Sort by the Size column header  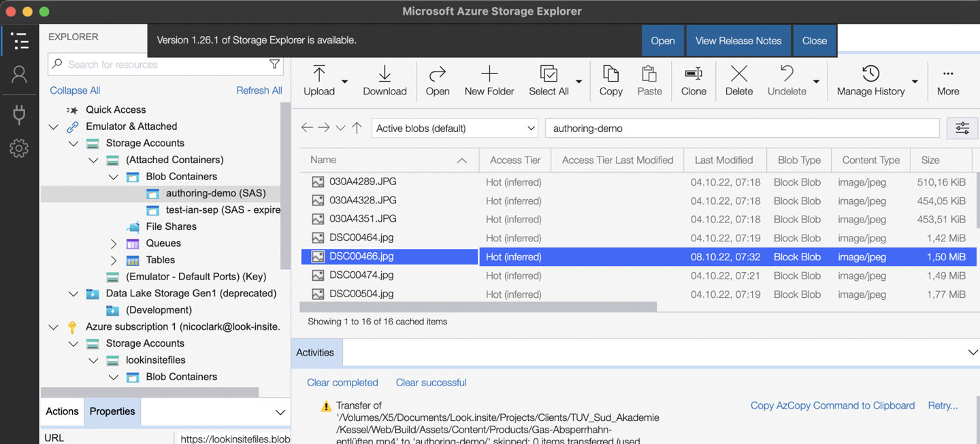pos(941,160)
